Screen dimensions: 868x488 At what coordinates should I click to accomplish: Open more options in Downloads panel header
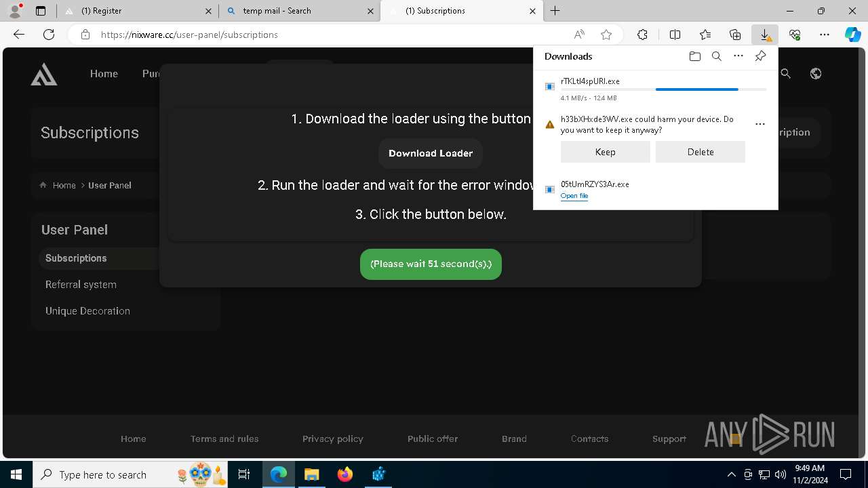[738, 56]
